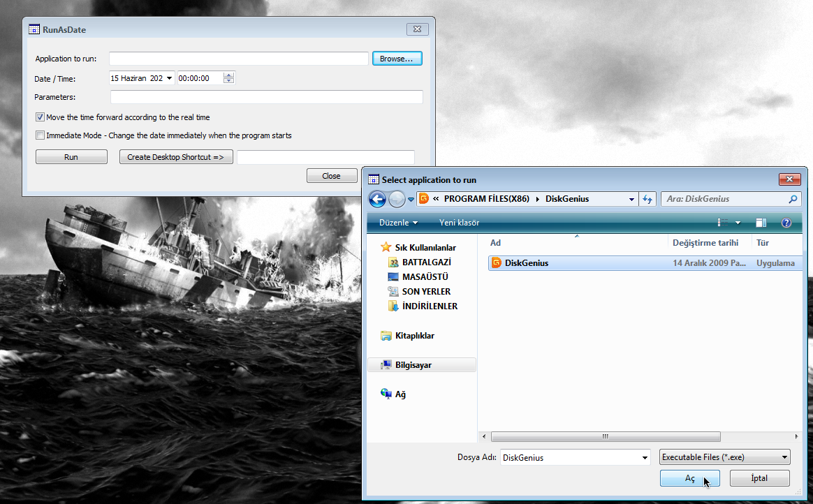813x504 pixels.
Task: Click the right arrow of horizontal scrollbar
Action: (x=796, y=437)
